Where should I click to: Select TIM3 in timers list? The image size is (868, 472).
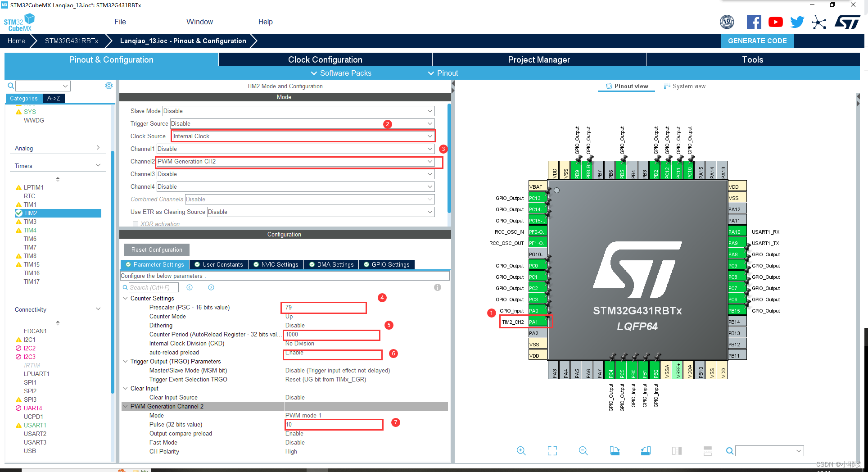click(x=30, y=222)
